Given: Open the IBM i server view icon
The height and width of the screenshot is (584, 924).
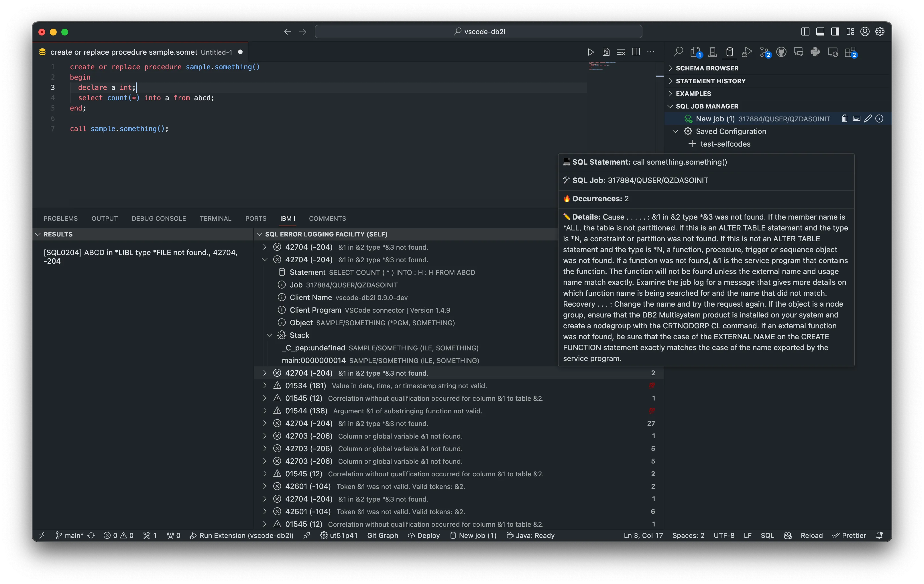Looking at the screenshot, I should click(x=713, y=52).
